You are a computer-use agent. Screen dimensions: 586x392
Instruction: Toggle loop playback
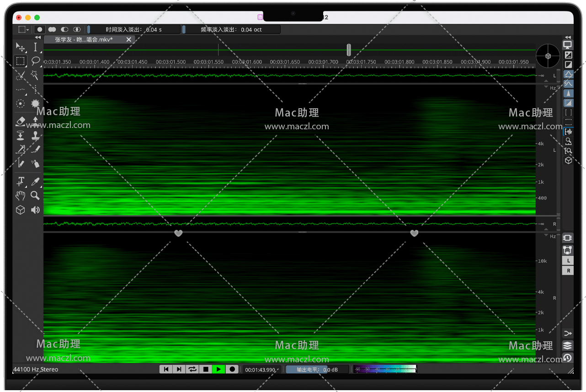tap(192, 369)
